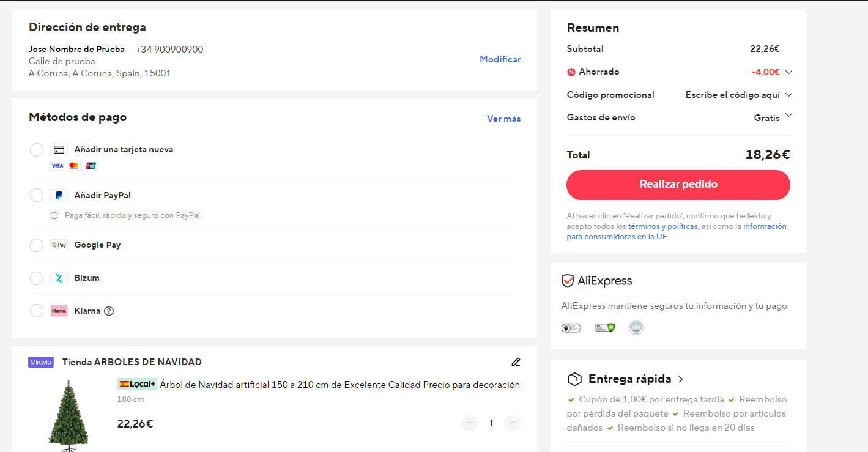Image resolution: width=868 pixels, height=452 pixels.
Task: Click the pink Klarna logo icon
Action: 59,311
